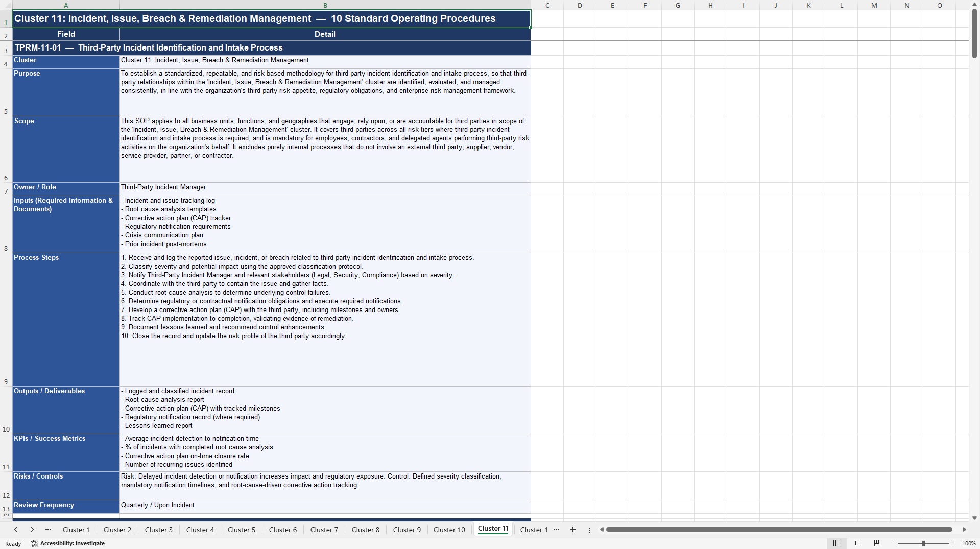This screenshot has height=549, width=980.
Task: Open the Cluster 8 sheet tab
Action: pos(366,530)
